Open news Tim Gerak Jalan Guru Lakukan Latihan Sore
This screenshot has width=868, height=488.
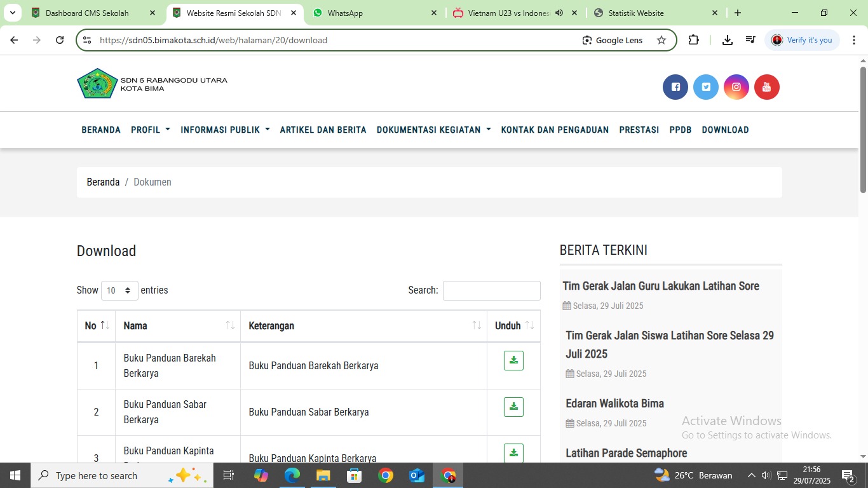(x=661, y=286)
